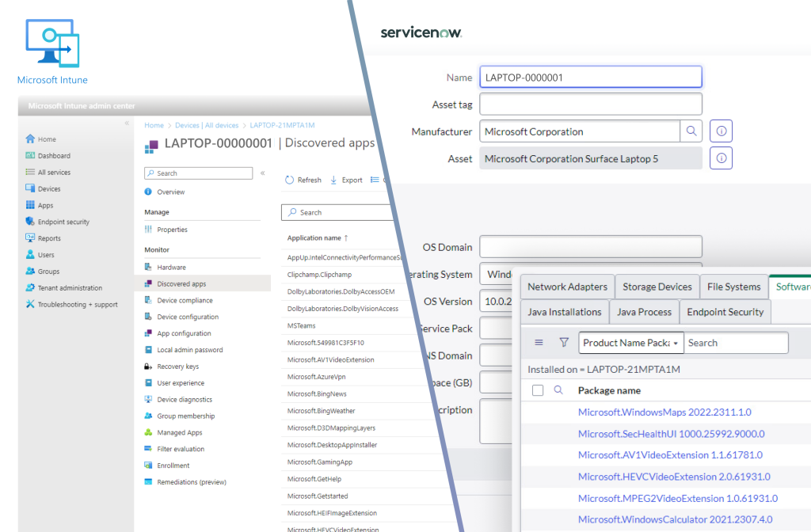Toggle the Application name sort order arrow
This screenshot has height=532, width=811.
click(x=348, y=237)
